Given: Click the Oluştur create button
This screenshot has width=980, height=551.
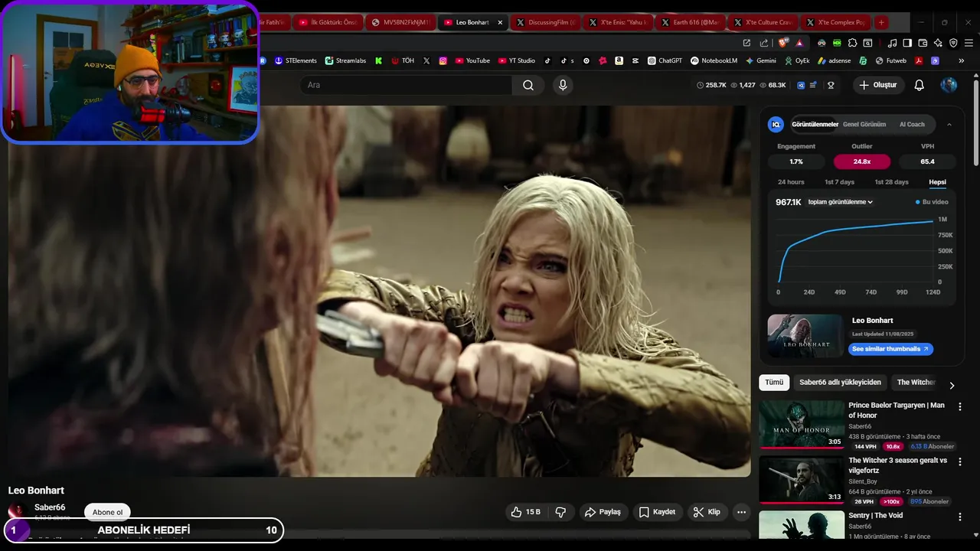Looking at the screenshot, I should [x=878, y=85].
